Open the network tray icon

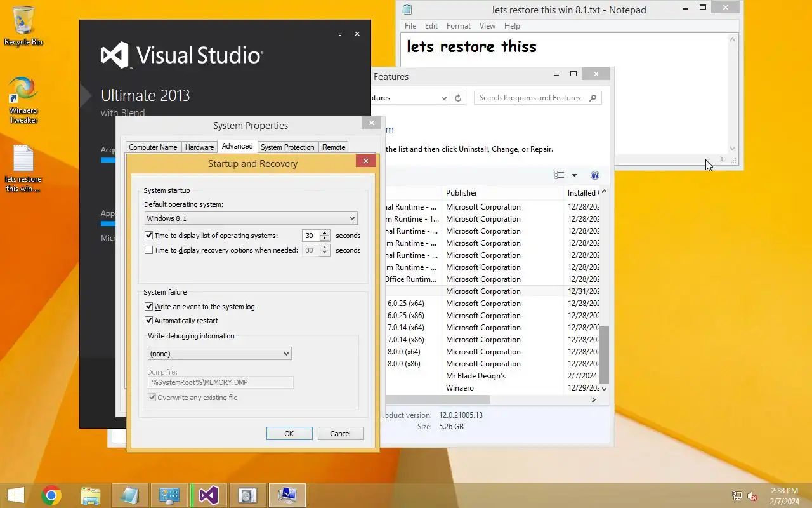pyautogui.click(x=737, y=496)
